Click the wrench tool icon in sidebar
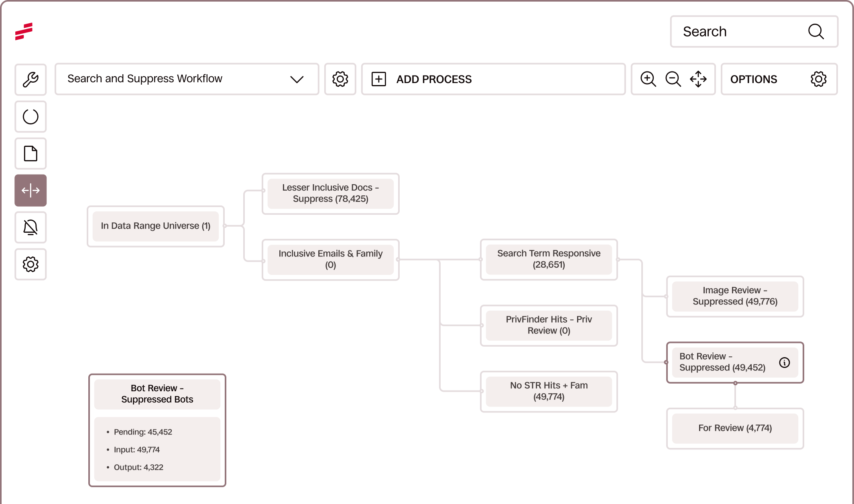 point(31,79)
